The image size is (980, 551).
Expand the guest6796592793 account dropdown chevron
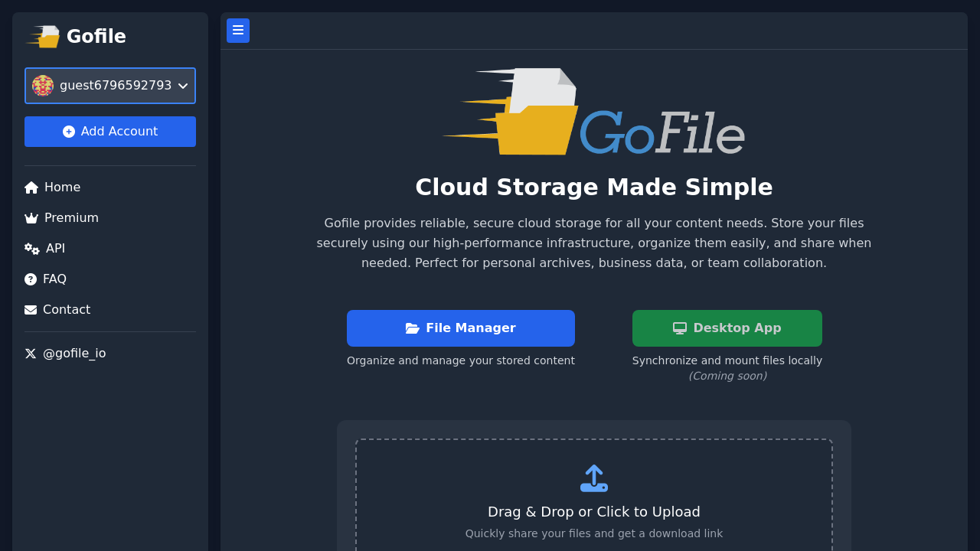point(183,86)
